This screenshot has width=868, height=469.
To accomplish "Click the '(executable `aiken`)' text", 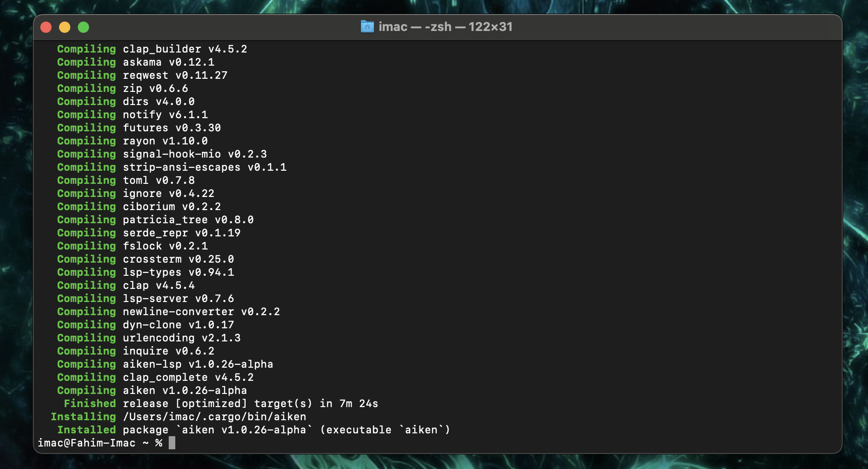I will (x=385, y=430).
